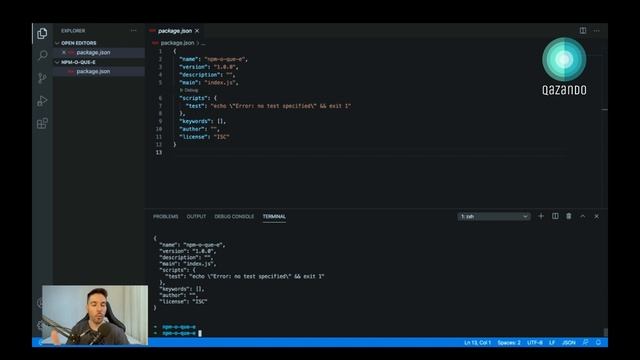Image resolution: width=640 pixels, height=360 pixels.
Task: Open the Extensions view
Action: point(42,123)
